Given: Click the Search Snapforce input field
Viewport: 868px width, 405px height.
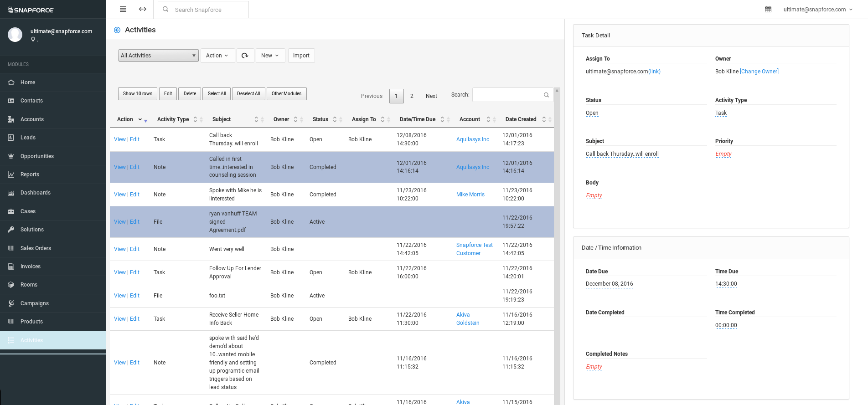Looking at the screenshot, I should pos(203,10).
